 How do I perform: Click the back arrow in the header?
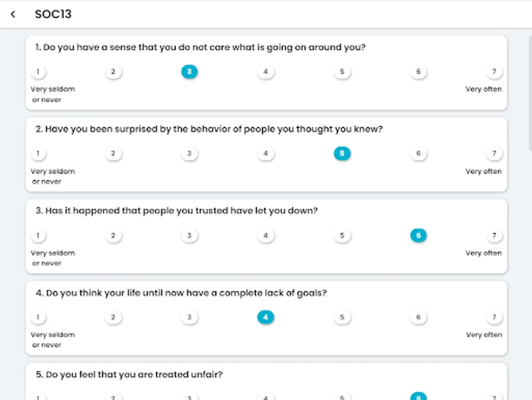[12, 14]
